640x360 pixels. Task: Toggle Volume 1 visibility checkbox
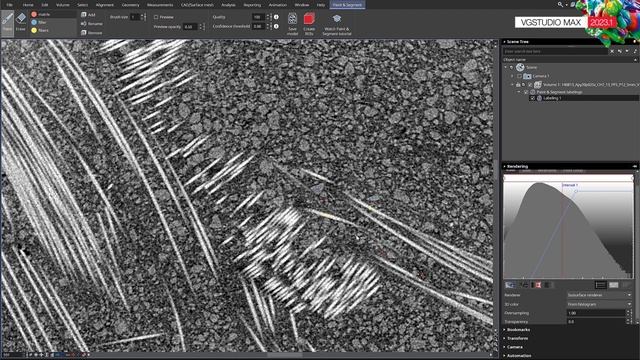(x=530, y=85)
